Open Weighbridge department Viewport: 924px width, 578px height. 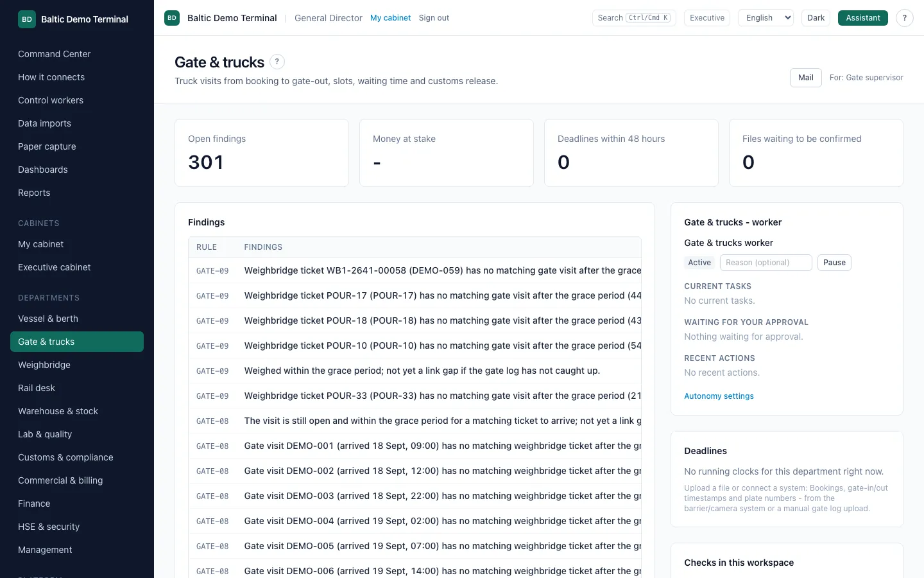click(x=77, y=365)
